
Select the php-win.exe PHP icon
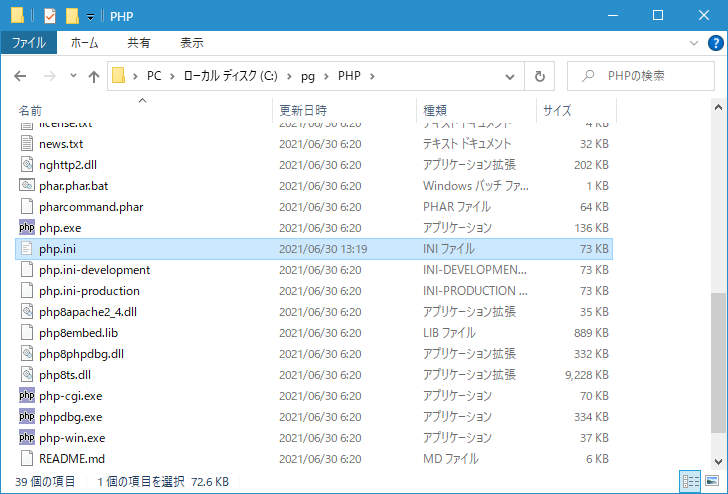[27, 437]
